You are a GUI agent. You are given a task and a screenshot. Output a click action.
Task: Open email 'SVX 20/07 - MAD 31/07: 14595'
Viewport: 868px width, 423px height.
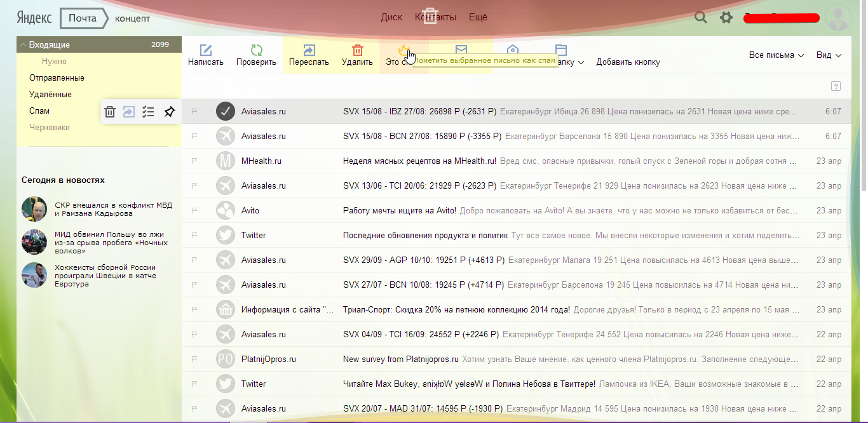[424, 408]
